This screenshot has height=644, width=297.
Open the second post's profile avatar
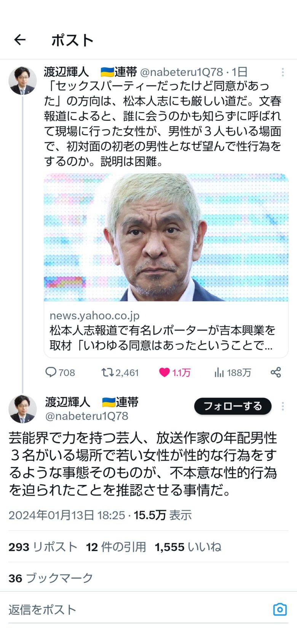(x=22, y=409)
